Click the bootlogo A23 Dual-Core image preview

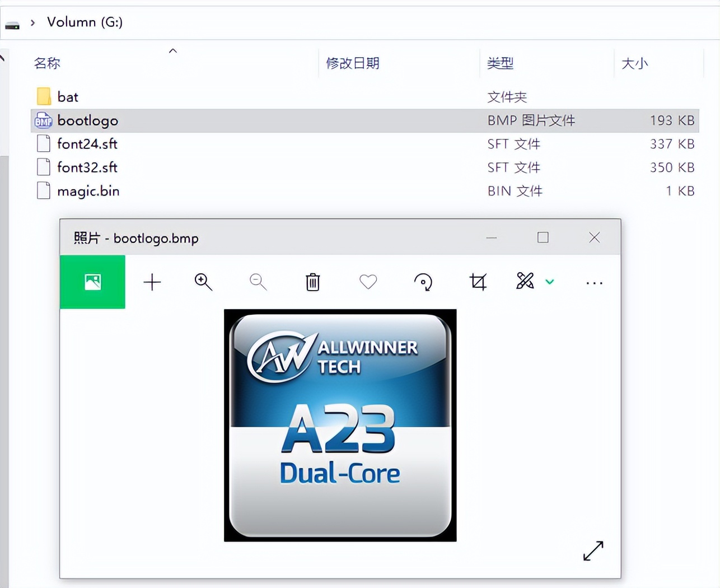coord(340,426)
